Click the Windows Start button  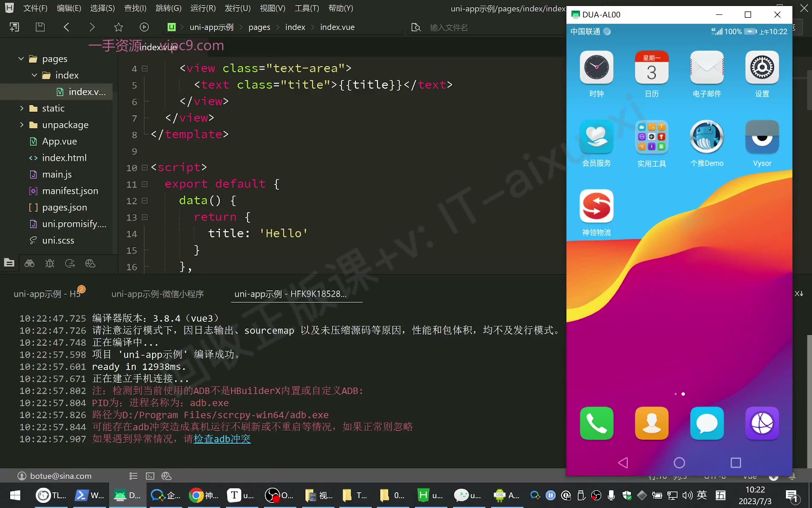click(15, 495)
